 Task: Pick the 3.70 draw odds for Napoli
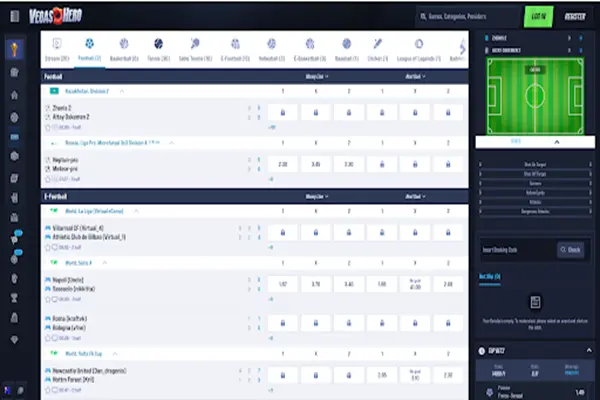pyautogui.click(x=316, y=284)
